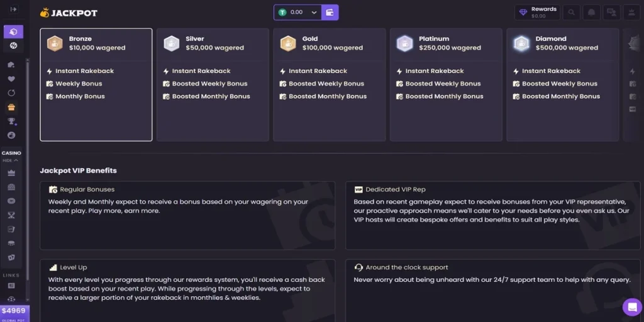Open the search icon in header
The image size is (644, 322).
click(572, 12)
